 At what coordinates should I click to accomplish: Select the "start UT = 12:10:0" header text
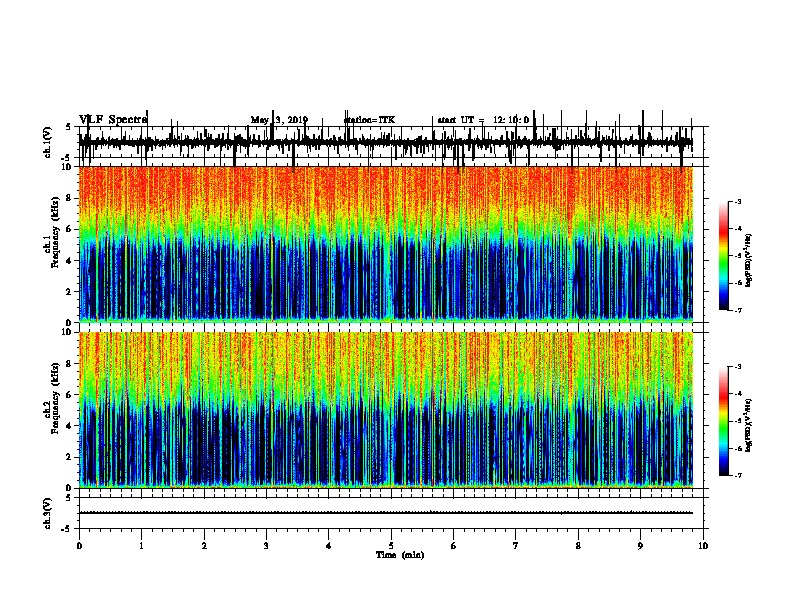pos(483,120)
